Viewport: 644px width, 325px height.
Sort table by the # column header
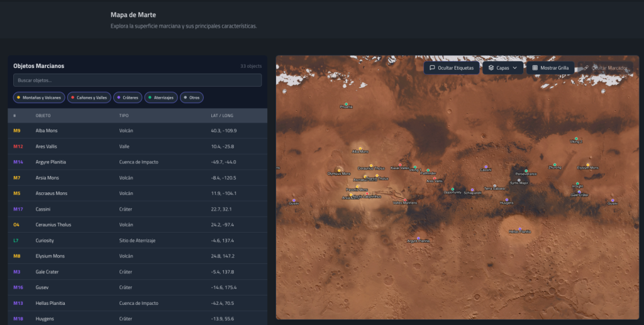(x=15, y=116)
